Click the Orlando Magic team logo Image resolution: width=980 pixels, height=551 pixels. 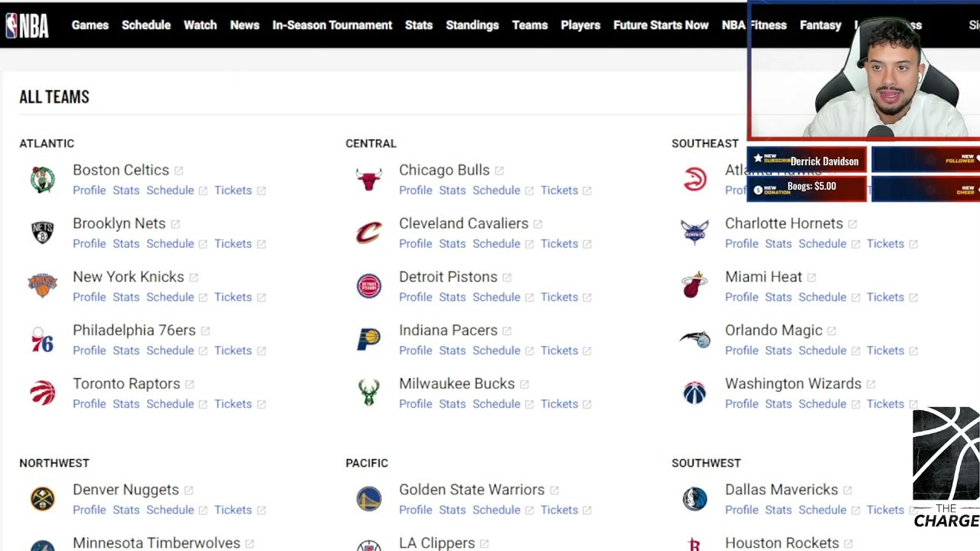(x=695, y=339)
